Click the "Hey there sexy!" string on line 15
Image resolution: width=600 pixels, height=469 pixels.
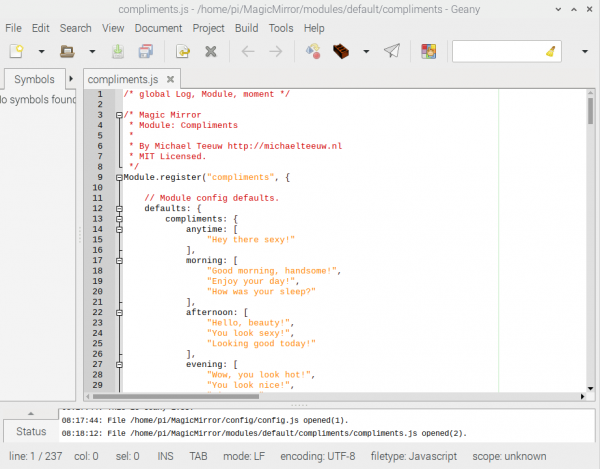[x=251, y=239]
